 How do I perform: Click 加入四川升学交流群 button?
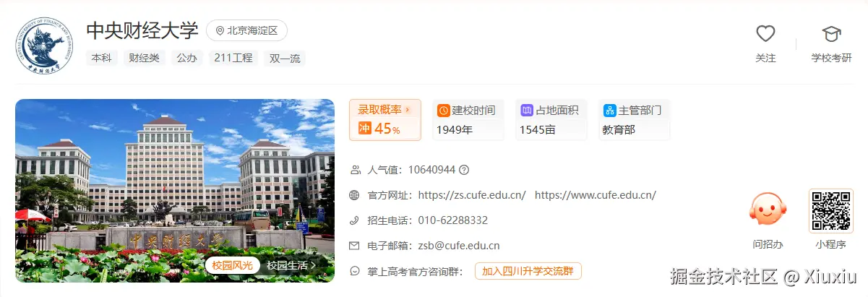point(528,271)
